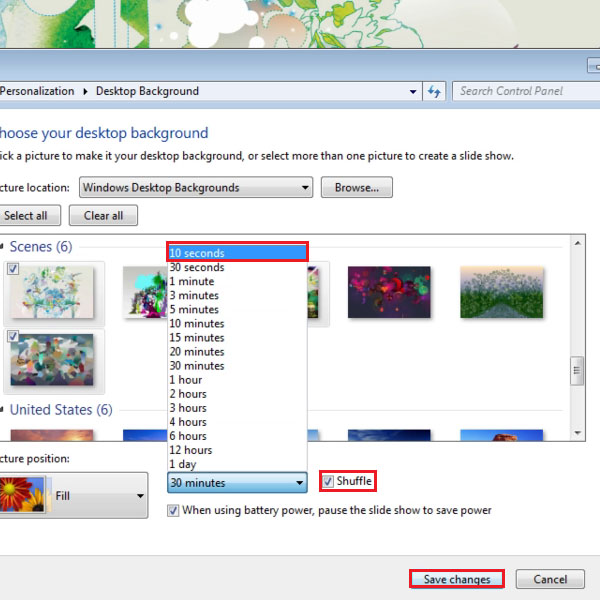The image size is (600, 600).
Task: Select the gray abstract paint blobs thumbnail
Action: click(52, 360)
